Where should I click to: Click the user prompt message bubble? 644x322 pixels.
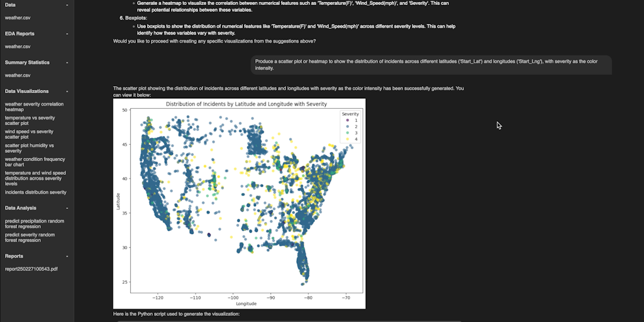tap(431, 65)
